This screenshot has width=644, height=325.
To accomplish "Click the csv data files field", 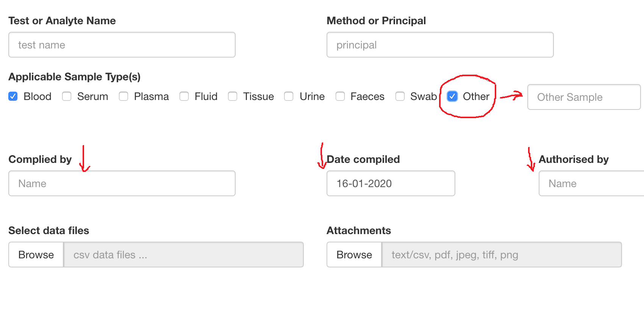I will click(184, 255).
